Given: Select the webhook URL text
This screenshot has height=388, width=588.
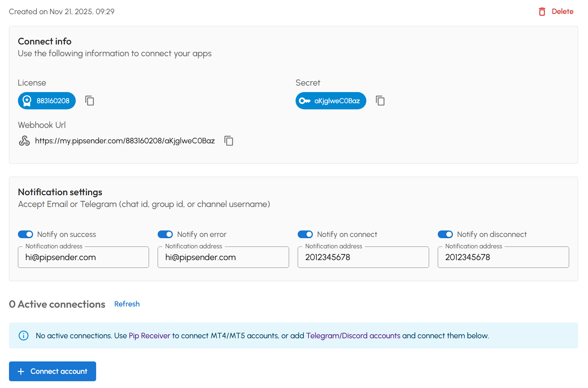Looking at the screenshot, I should (125, 141).
